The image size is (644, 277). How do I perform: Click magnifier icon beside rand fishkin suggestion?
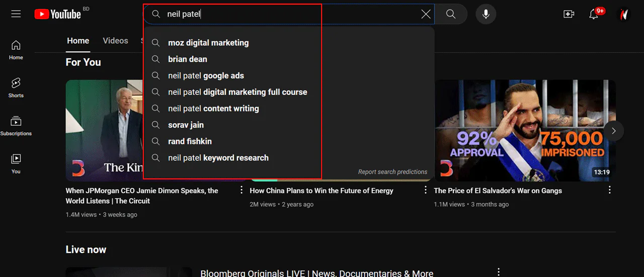(156, 141)
